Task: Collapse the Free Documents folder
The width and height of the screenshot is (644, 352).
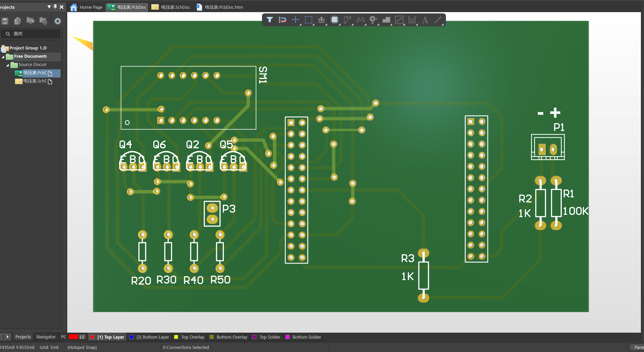Action: click(x=3, y=57)
